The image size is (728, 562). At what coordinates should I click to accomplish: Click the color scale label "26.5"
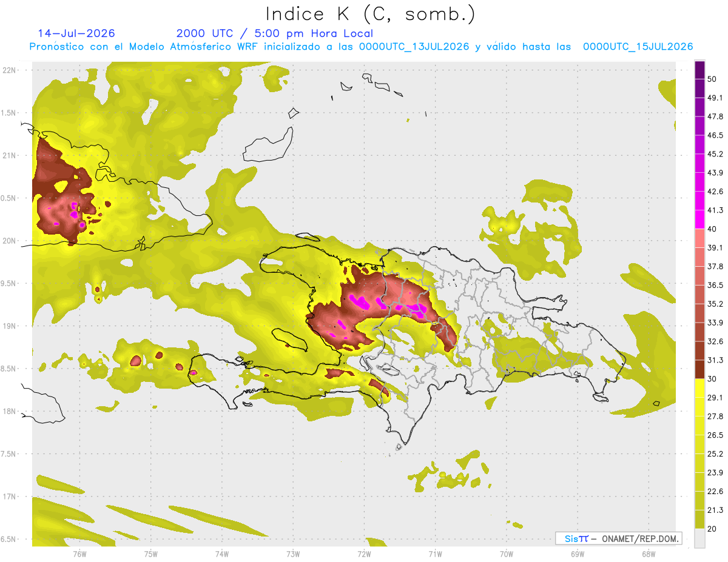pos(715,435)
